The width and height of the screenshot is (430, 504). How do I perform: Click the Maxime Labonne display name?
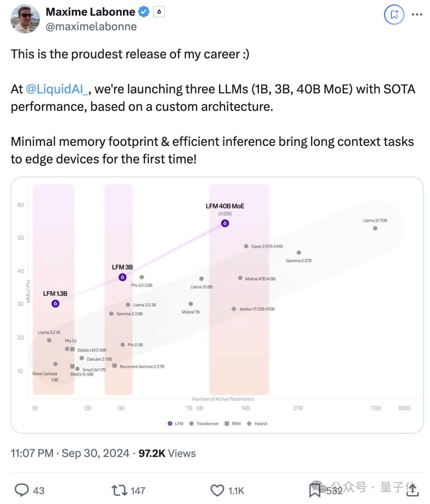tap(90, 12)
